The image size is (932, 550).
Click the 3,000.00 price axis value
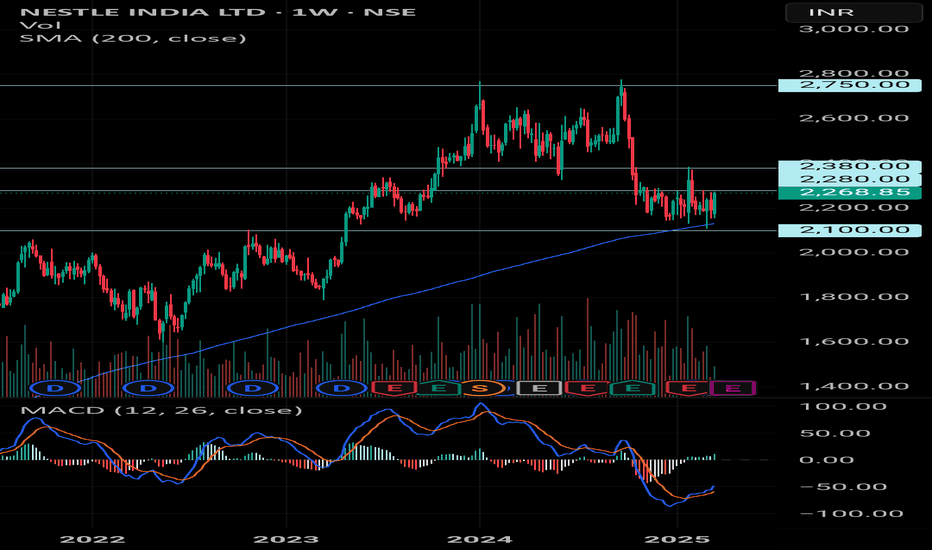[x=854, y=29]
